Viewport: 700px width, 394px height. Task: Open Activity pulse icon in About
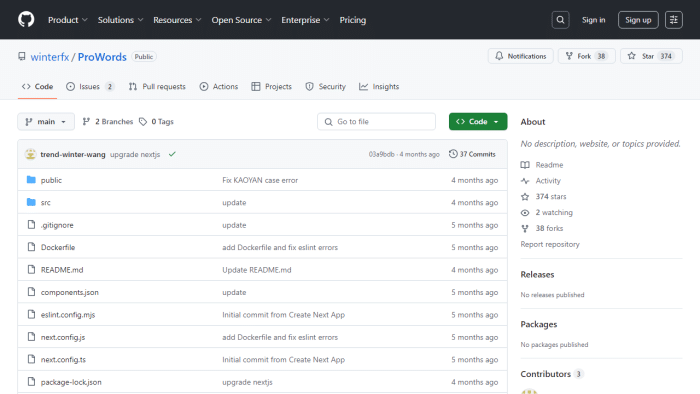click(525, 181)
